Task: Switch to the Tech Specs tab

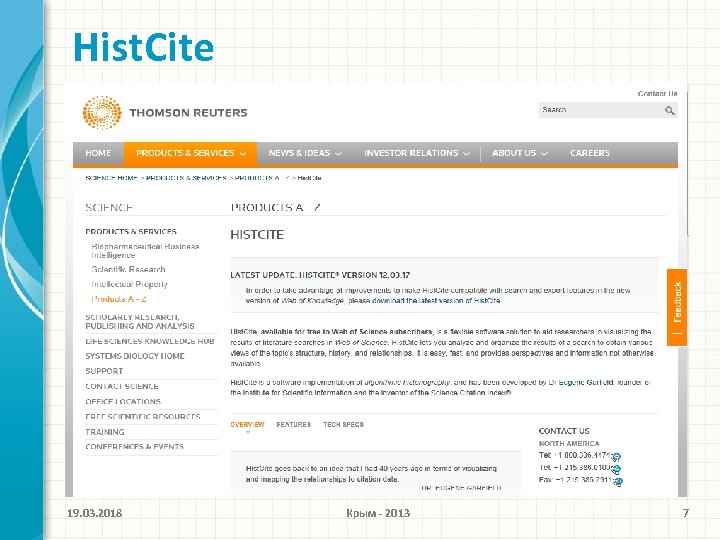Action: point(343,425)
